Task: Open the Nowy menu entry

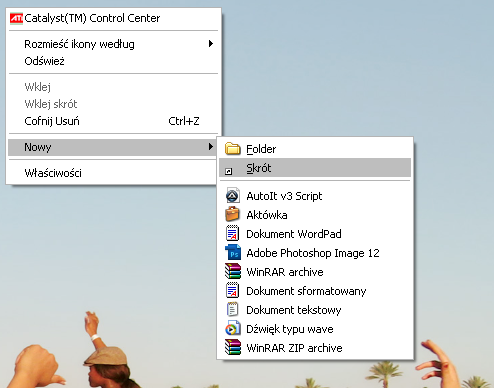Action: tap(113, 147)
